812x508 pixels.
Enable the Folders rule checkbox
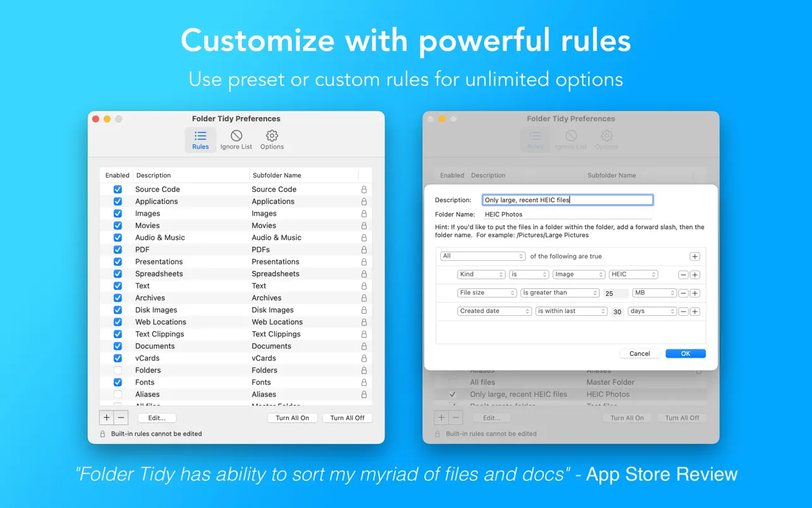click(117, 370)
